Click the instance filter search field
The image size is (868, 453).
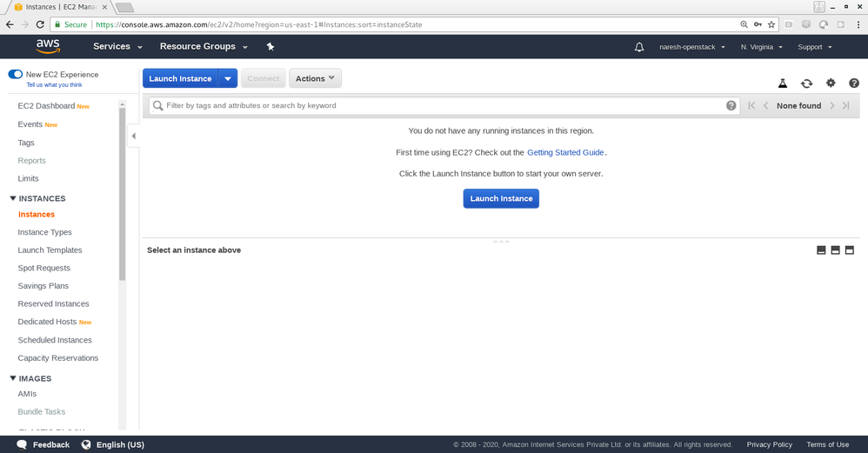click(435, 106)
